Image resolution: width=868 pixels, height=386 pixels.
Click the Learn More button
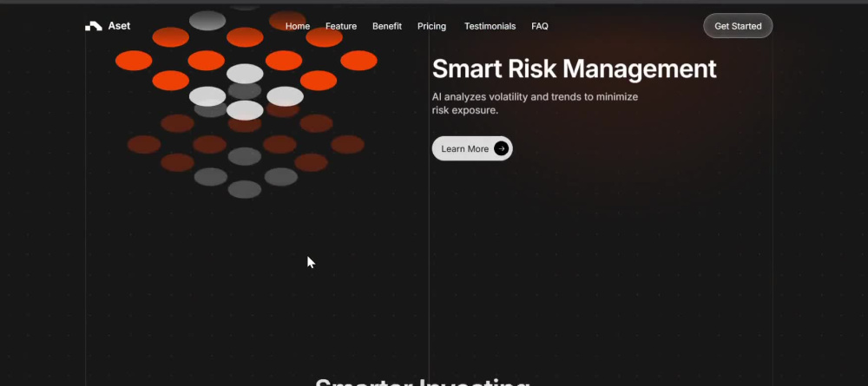[x=472, y=148]
